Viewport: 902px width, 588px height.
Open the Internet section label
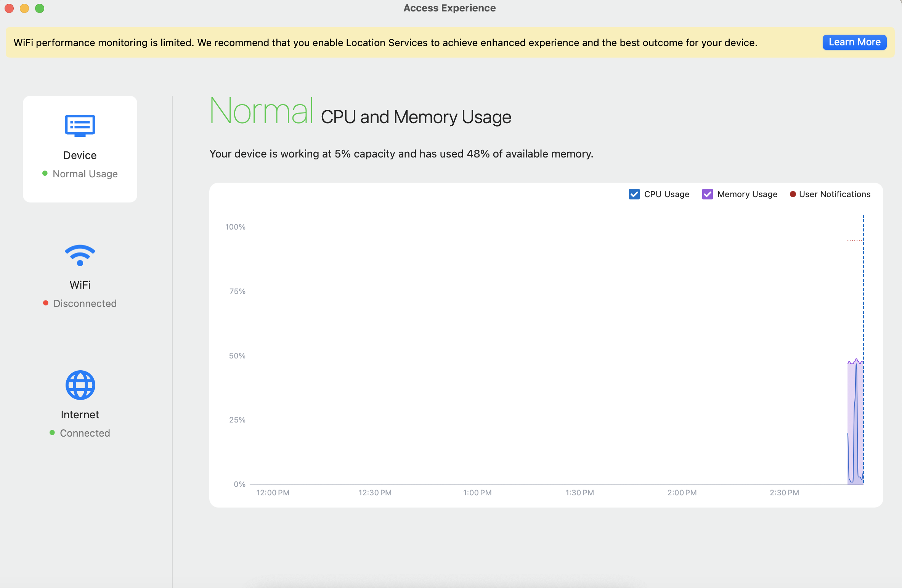point(80,414)
